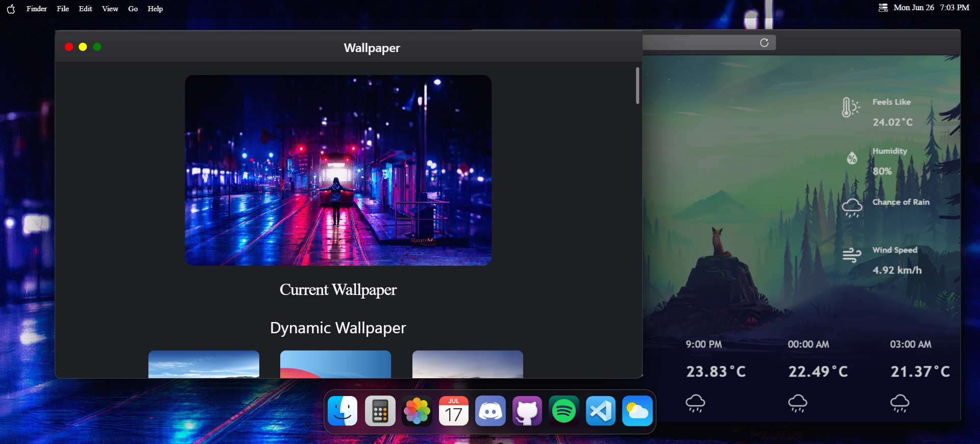Open the Go menu
The width and height of the screenshot is (980, 444).
[133, 9]
